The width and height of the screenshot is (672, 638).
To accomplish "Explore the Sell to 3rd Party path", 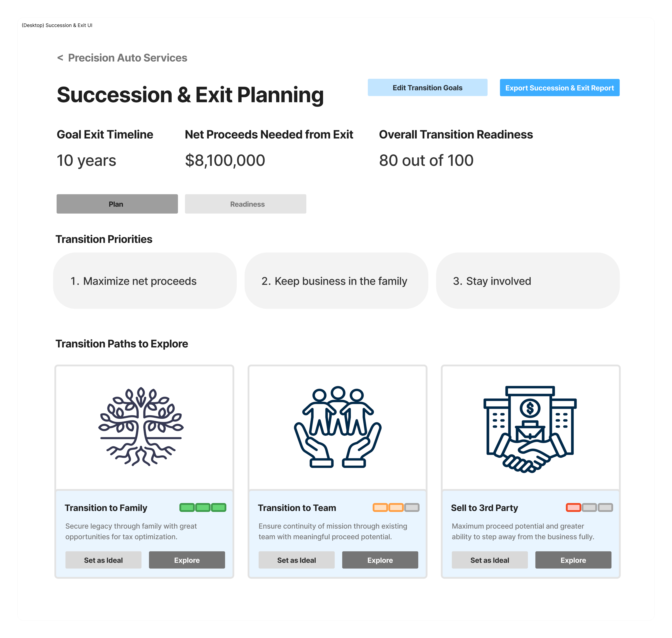I will coord(573,560).
